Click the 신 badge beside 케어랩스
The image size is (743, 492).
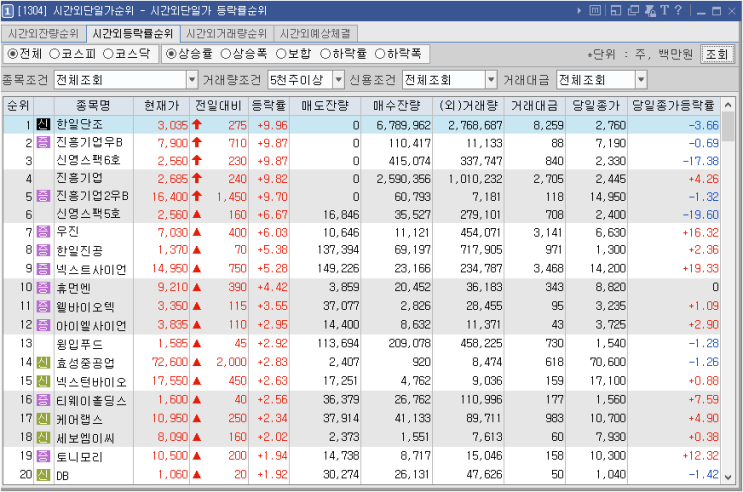43,419
